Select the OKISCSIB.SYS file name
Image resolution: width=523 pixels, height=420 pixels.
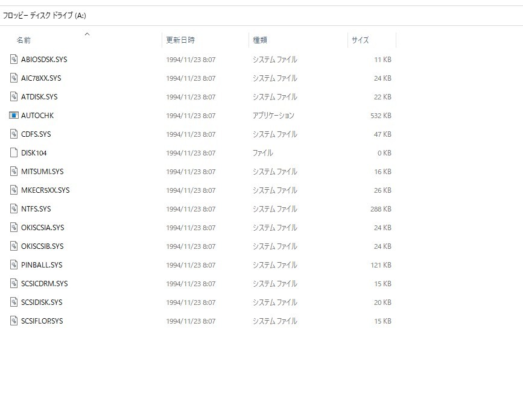tap(42, 246)
